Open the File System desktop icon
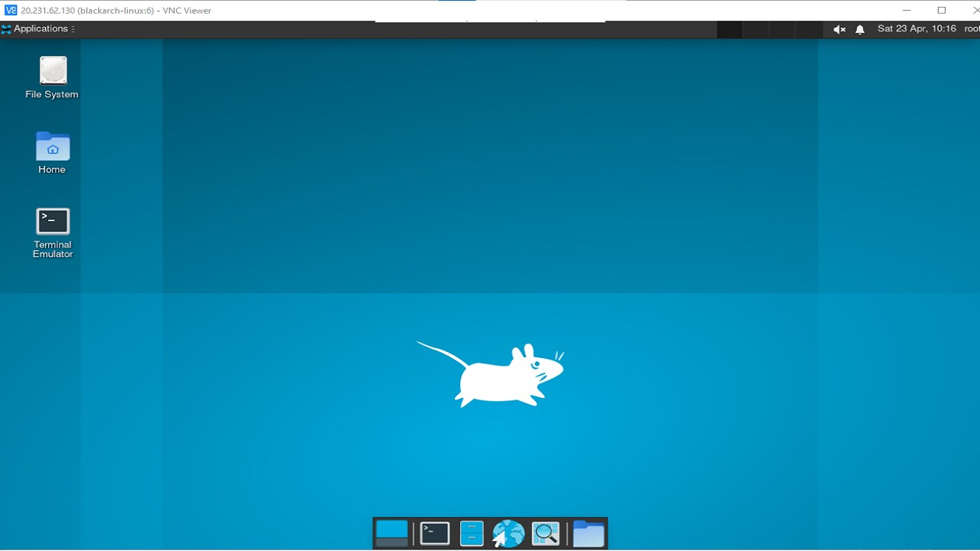 click(52, 71)
